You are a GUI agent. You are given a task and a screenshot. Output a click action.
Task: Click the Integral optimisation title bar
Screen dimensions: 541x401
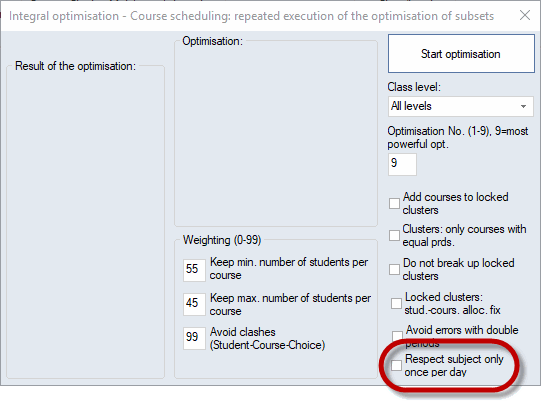tap(251, 16)
